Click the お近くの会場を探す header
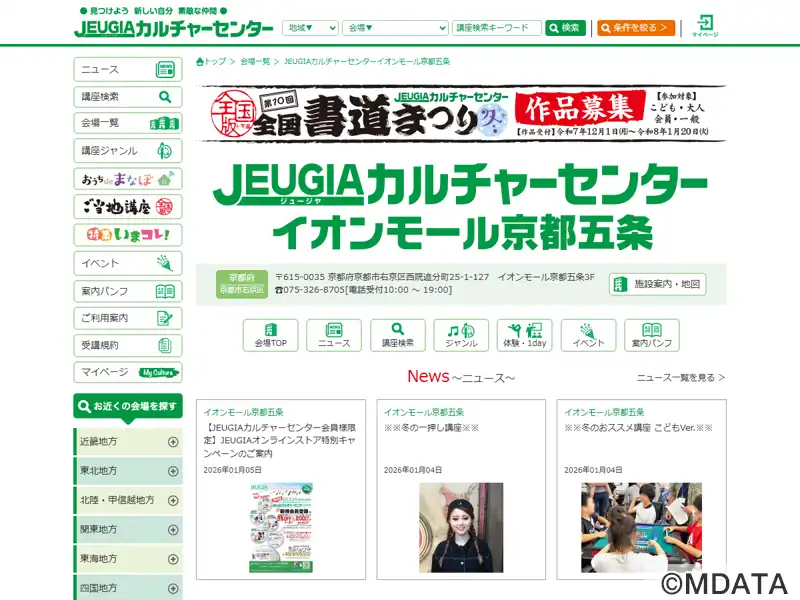The width and height of the screenshot is (800, 600). [128, 407]
